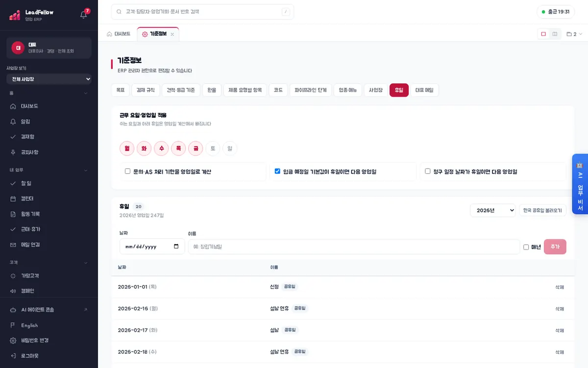The height and width of the screenshot is (368, 588).
Task: Select the 제품 유형별 항목 tab
Action: click(x=245, y=90)
